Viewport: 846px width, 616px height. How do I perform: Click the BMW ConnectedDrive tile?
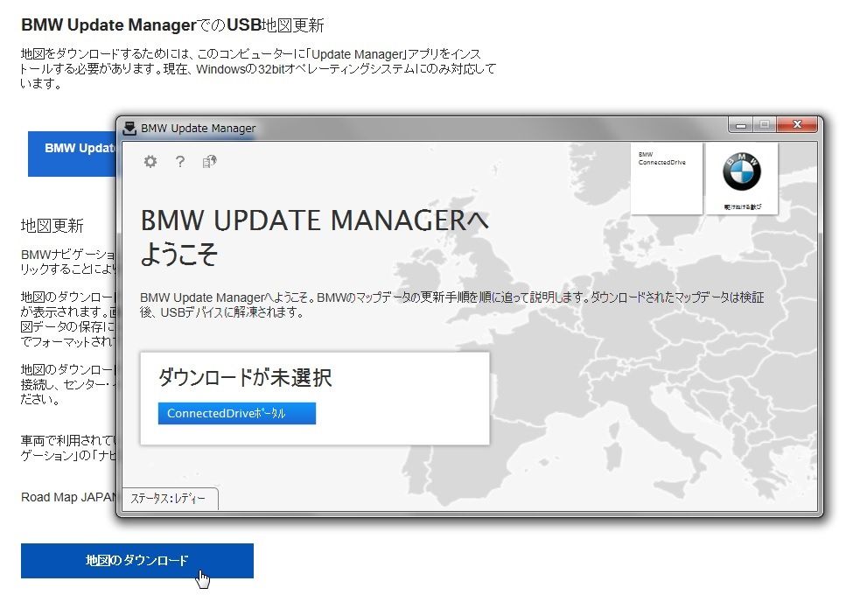click(667, 178)
